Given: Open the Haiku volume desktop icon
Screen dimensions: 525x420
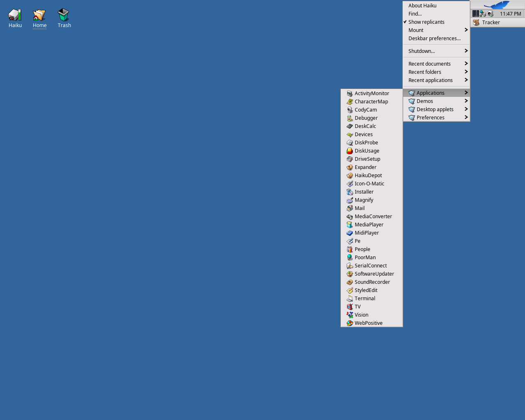Looking at the screenshot, I should point(15,15).
